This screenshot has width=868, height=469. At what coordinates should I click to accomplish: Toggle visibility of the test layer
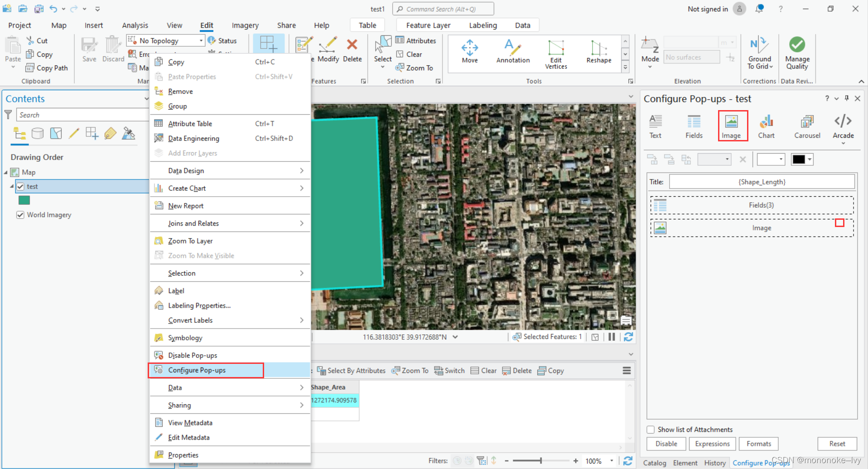tap(20, 186)
